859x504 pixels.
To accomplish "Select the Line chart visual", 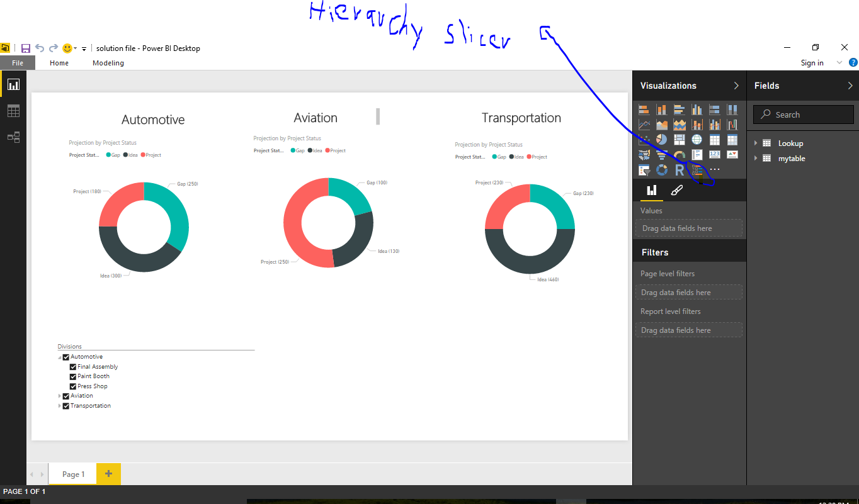I will tap(644, 125).
